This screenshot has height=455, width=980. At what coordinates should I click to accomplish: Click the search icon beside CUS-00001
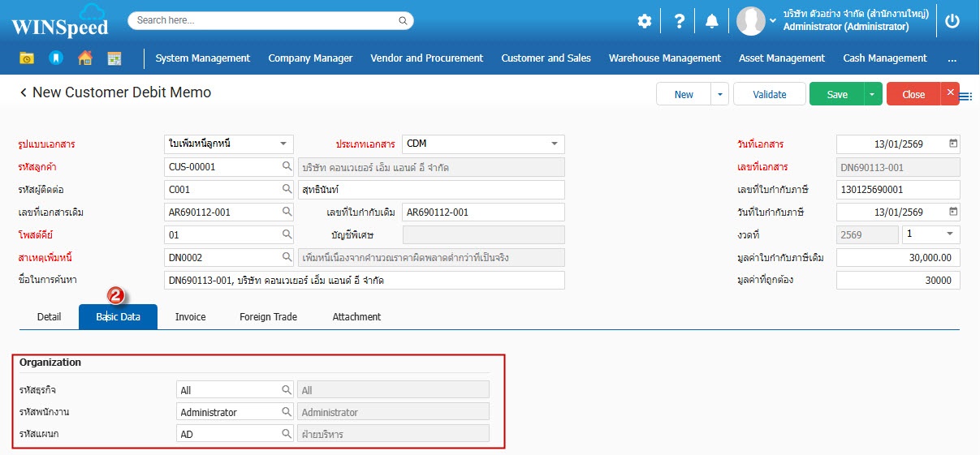tap(287, 167)
